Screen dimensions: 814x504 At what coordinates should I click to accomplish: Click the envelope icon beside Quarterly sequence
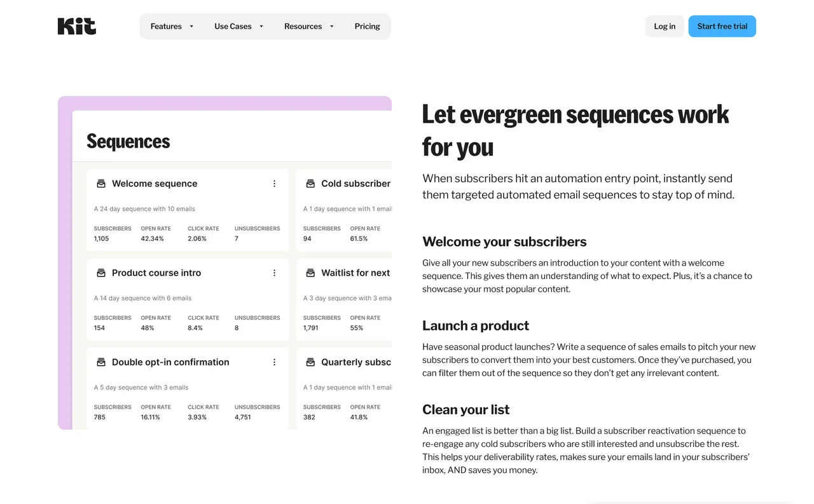tap(310, 362)
